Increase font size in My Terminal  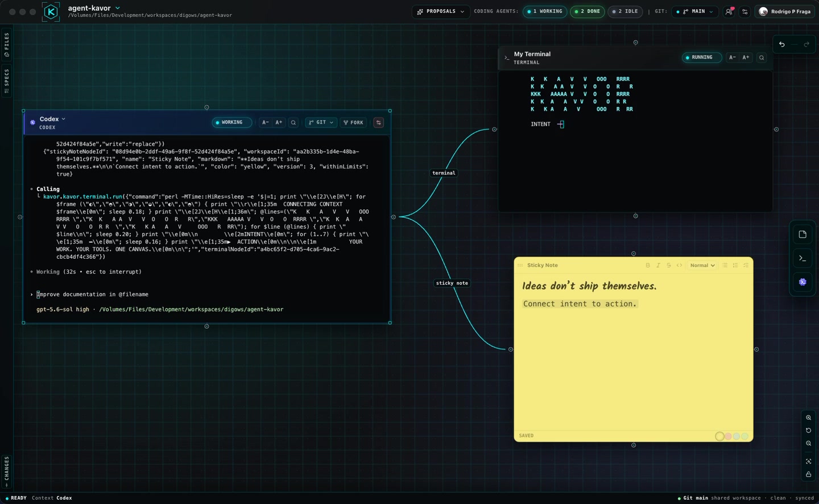click(x=746, y=57)
